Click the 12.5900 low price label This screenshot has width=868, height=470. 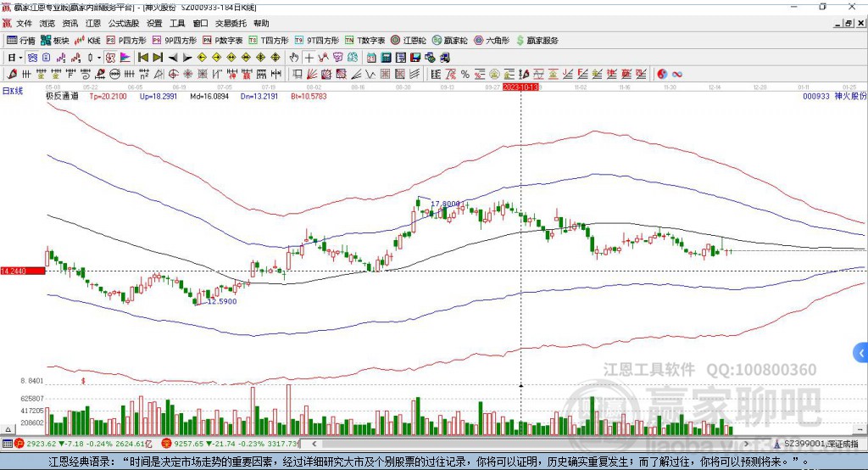[222, 301]
